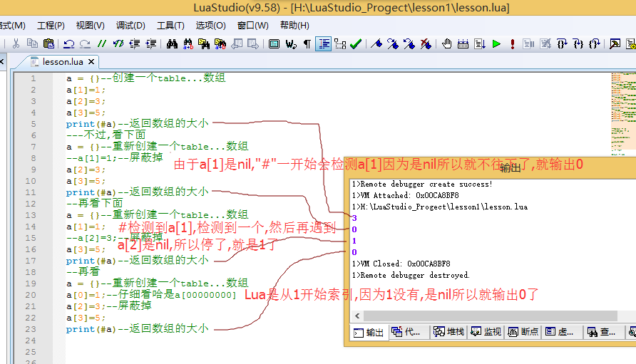This screenshot has width=636, height=364.
Task: Click the stop debugging icon
Action: click(x=545, y=43)
